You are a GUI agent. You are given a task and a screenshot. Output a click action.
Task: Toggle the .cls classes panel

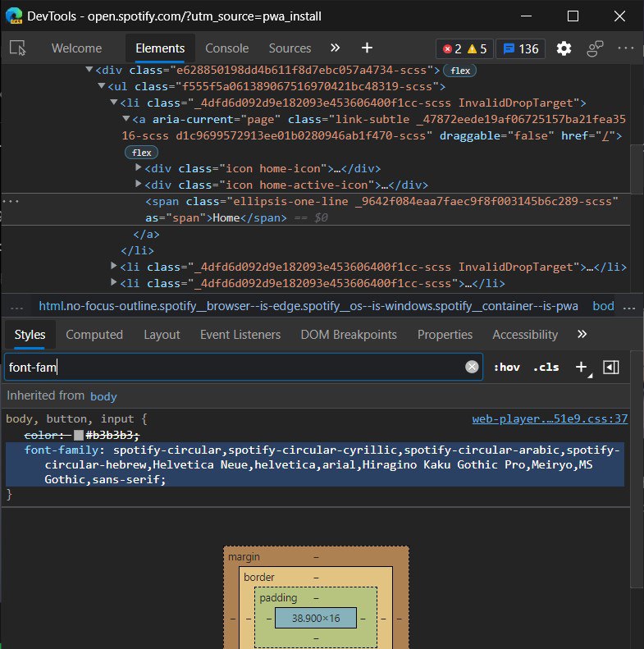point(546,367)
